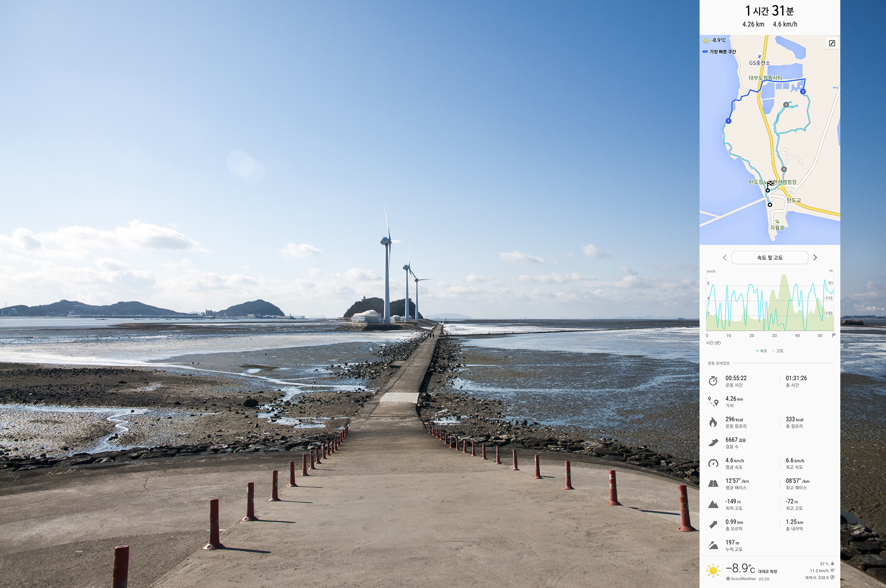Viewport: 886px width, 588px height.
Task: Click the stopwatch workout time icon
Action: [713, 381]
